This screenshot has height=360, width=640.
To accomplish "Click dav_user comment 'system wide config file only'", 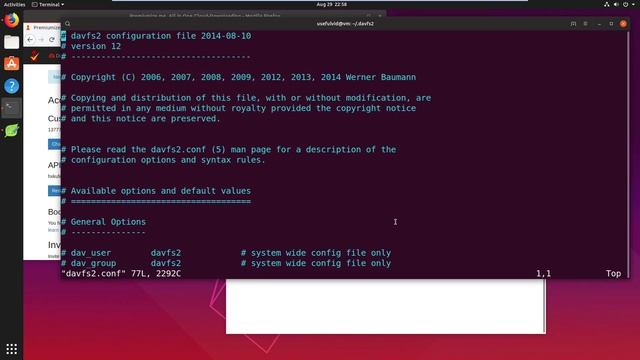I will 316,253.
